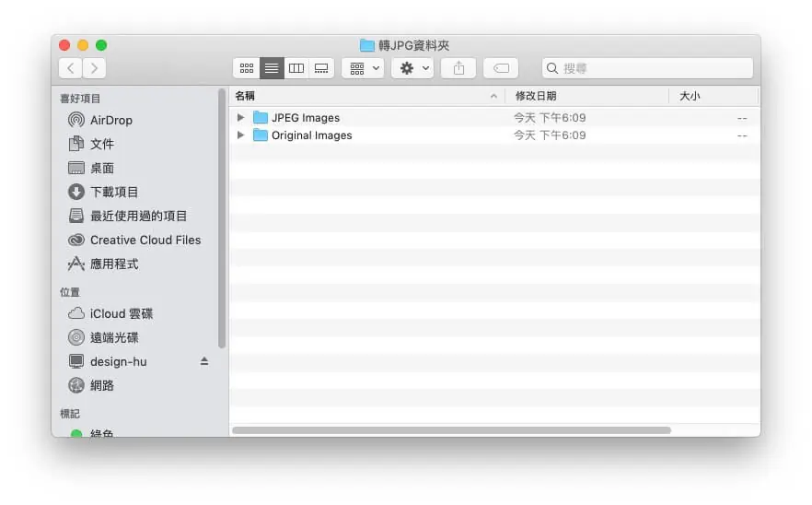
Task: Click Original Images modified date 今天 下午6:09
Action: 550,135
